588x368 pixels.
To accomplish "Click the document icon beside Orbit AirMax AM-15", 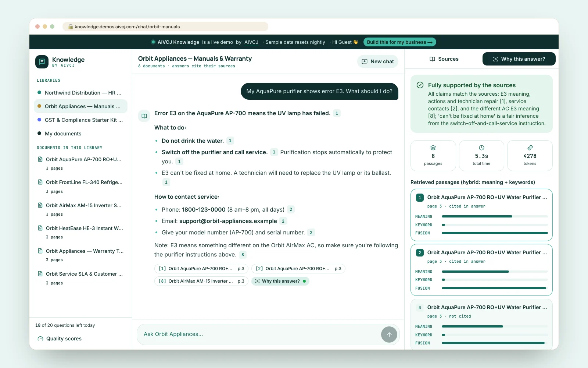I will (40, 205).
